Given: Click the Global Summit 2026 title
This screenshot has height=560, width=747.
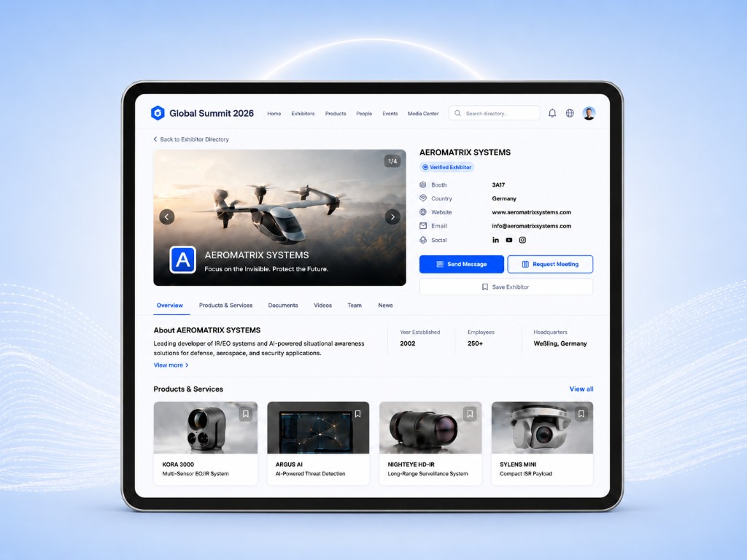Looking at the screenshot, I should coord(212,113).
